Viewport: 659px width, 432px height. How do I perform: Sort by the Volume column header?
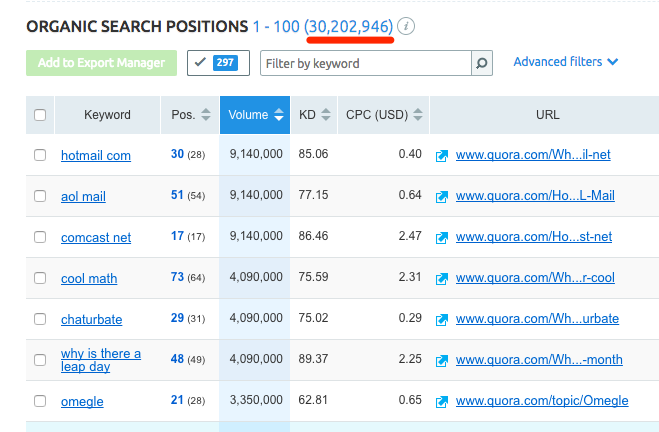[254, 115]
